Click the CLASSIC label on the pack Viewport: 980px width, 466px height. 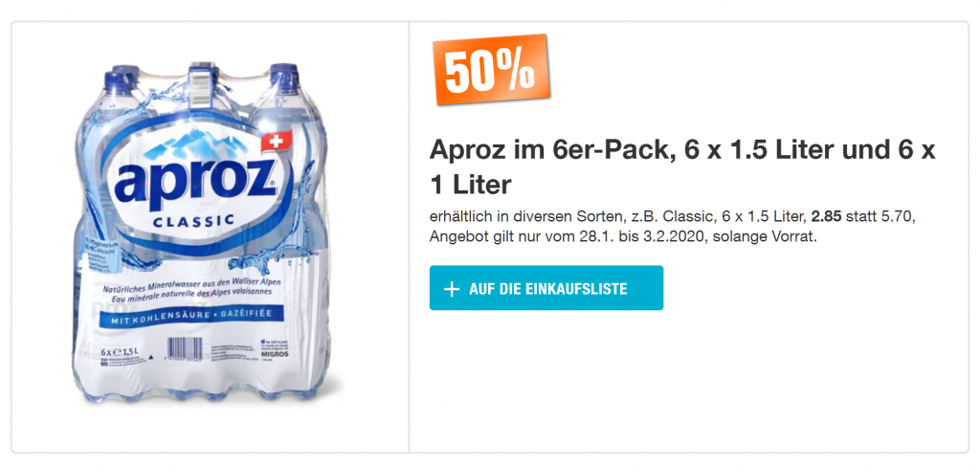[195, 222]
